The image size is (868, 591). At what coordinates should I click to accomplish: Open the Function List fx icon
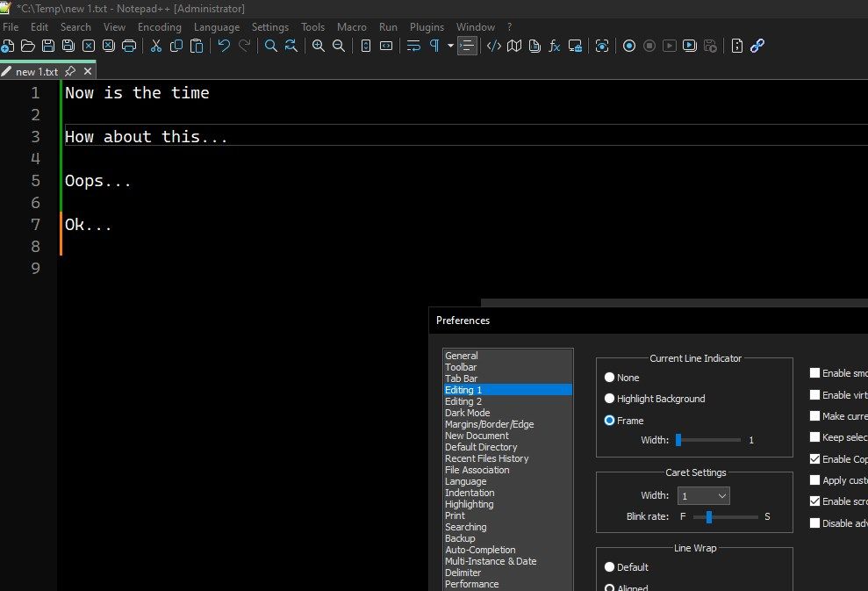(x=555, y=46)
